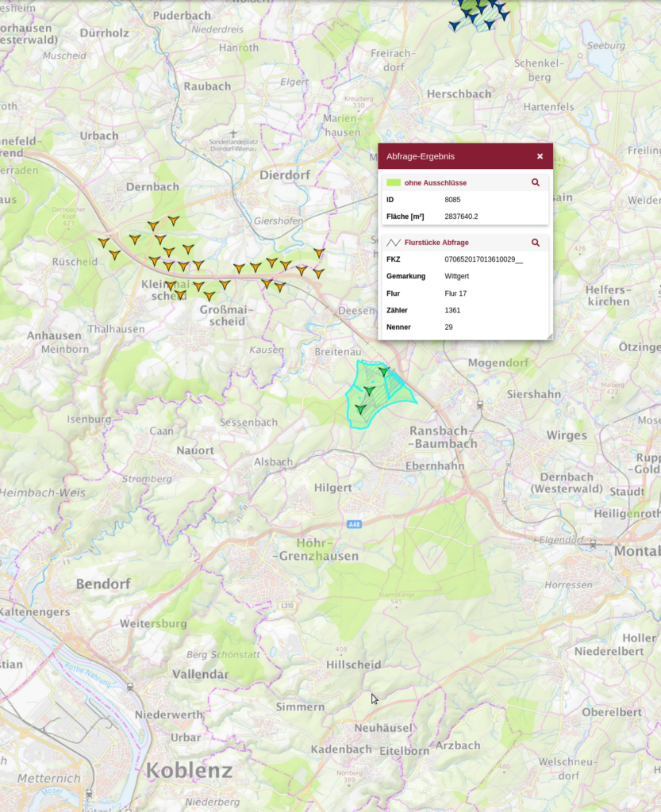Click the A48 motorway shield on map
The image size is (661, 812).
tap(354, 524)
